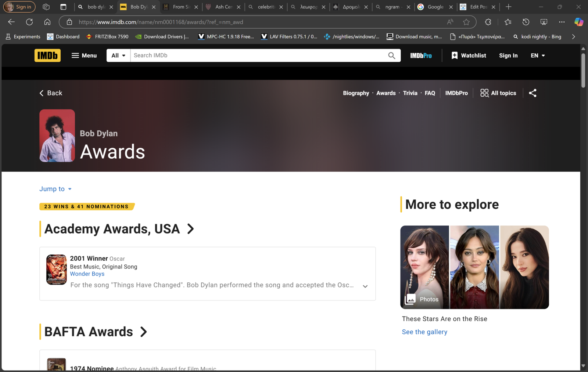The width and height of the screenshot is (588, 372).
Task: Open the Watchlist
Action: click(469, 55)
